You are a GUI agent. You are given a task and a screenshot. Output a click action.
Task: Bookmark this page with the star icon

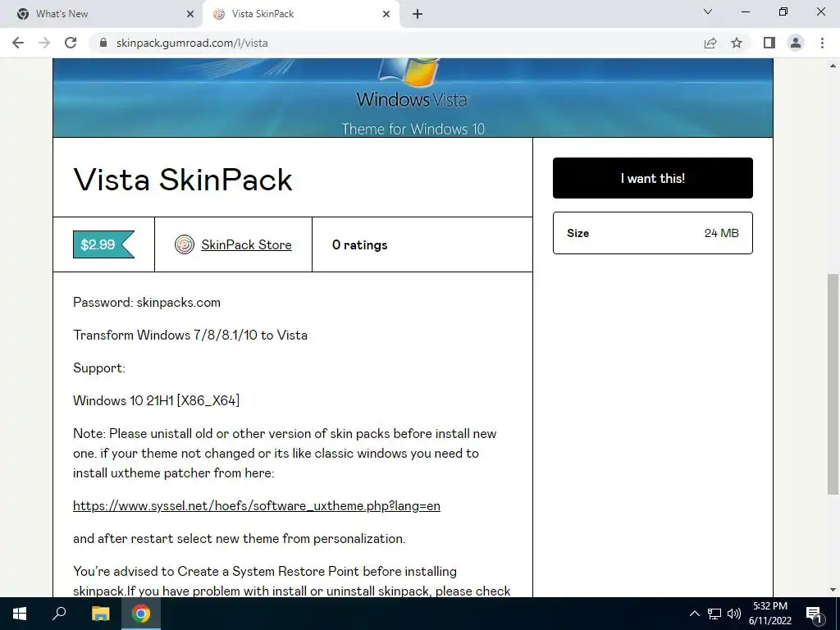pos(737,43)
